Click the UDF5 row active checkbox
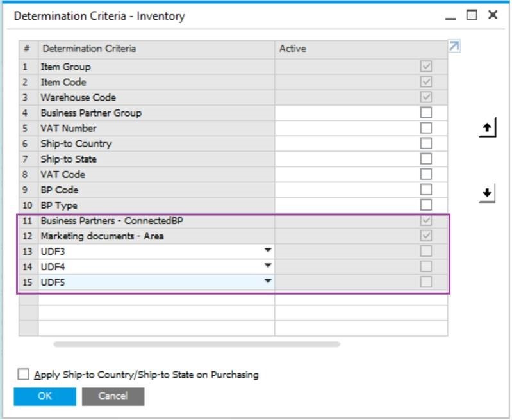The height and width of the screenshot is (420, 512). point(426,282)
